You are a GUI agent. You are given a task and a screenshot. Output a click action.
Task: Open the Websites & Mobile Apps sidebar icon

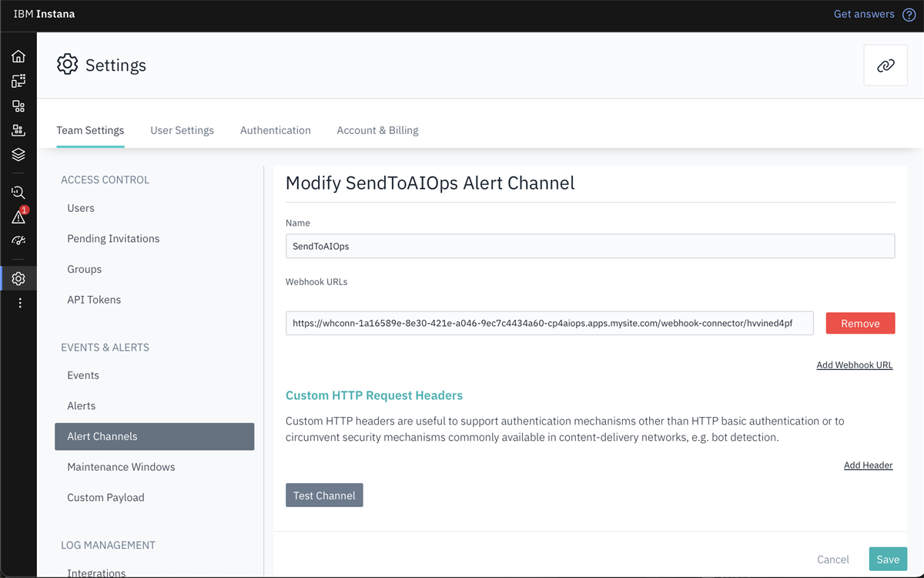18,81
